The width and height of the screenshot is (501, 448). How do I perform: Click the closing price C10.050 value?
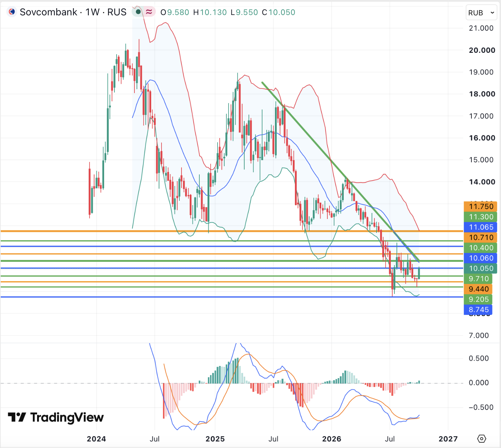pos(278,12)
